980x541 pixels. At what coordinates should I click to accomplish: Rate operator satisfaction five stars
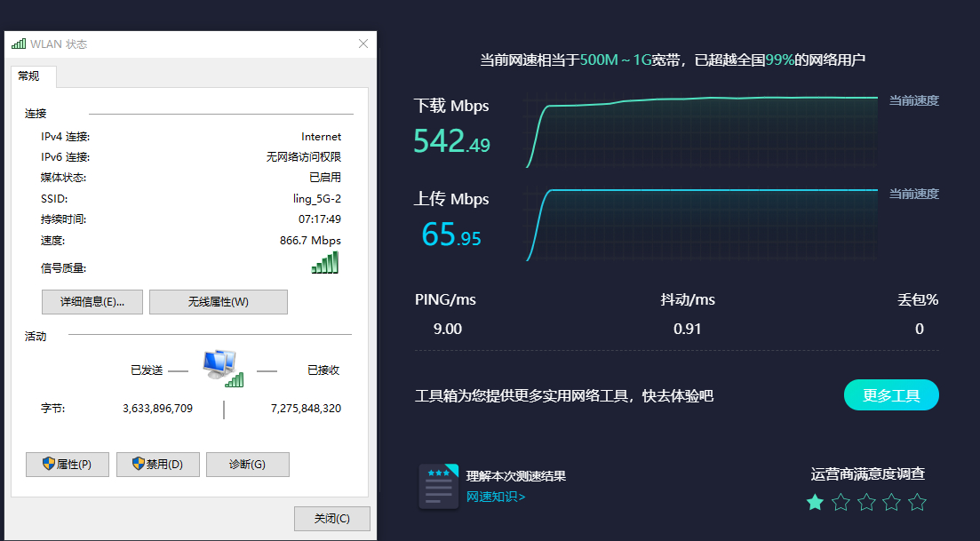coord(917,502)
